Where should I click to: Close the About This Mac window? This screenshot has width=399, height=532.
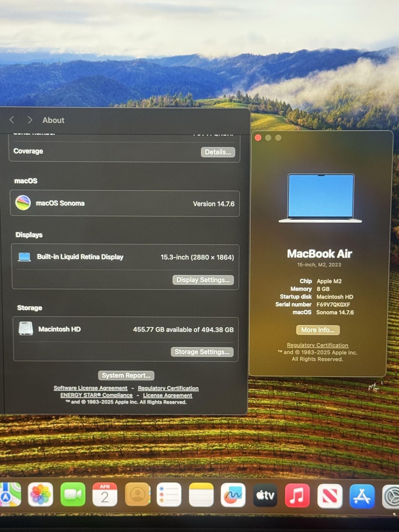click(258, 138)
